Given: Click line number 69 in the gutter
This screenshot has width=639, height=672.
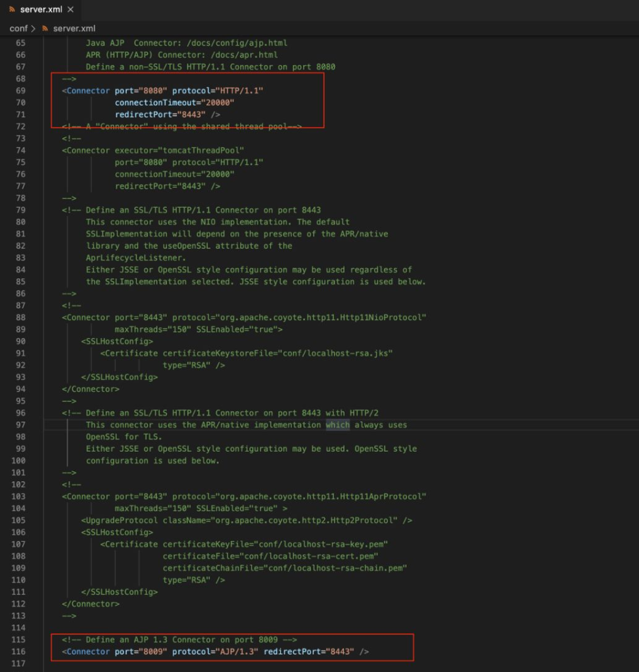Looking at the screenshot, I should pyautogui.click(x=20, y=91).
